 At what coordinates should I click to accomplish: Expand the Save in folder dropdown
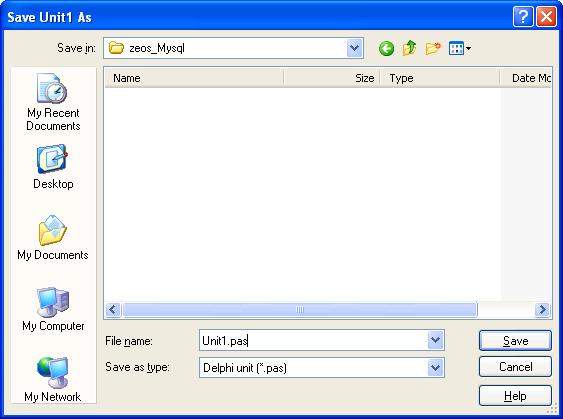click(354, 48)
